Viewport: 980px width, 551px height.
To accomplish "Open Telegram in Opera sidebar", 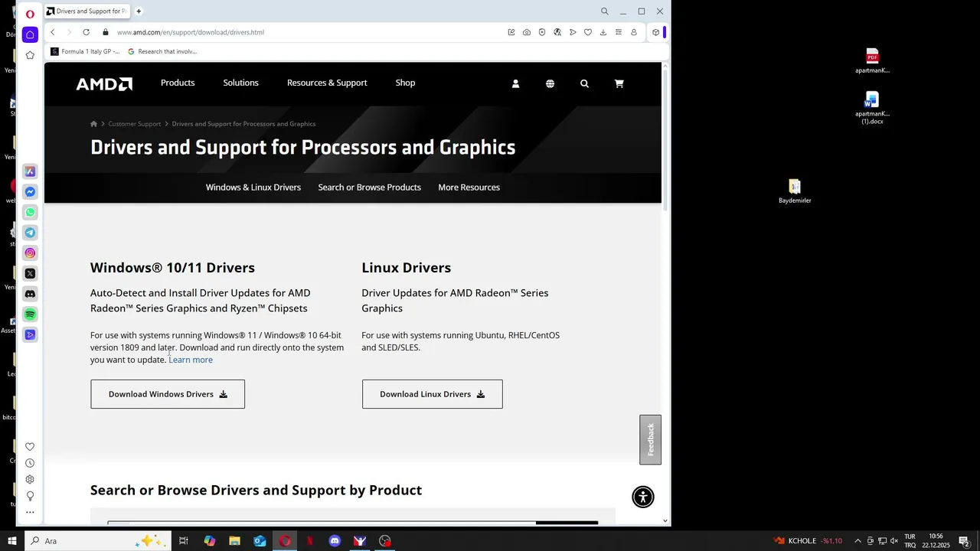I will coord(30,233).
